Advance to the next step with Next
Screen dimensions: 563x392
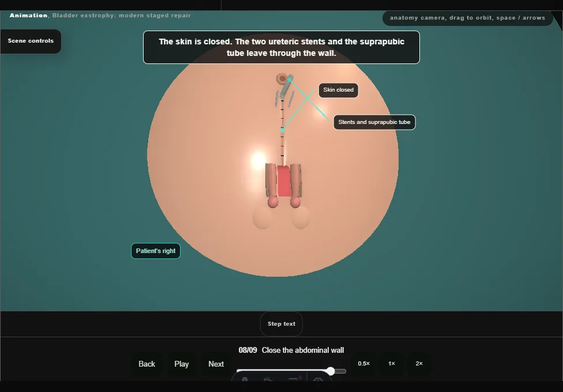click(216, 364)
